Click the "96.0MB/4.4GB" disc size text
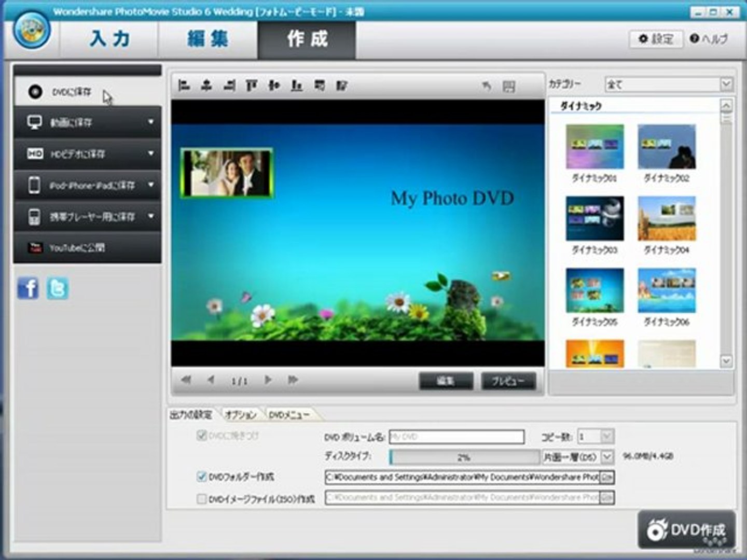Image resolution: width=747 pixels, height=560 pixels. pyautogui.click(x=648, y=456)
